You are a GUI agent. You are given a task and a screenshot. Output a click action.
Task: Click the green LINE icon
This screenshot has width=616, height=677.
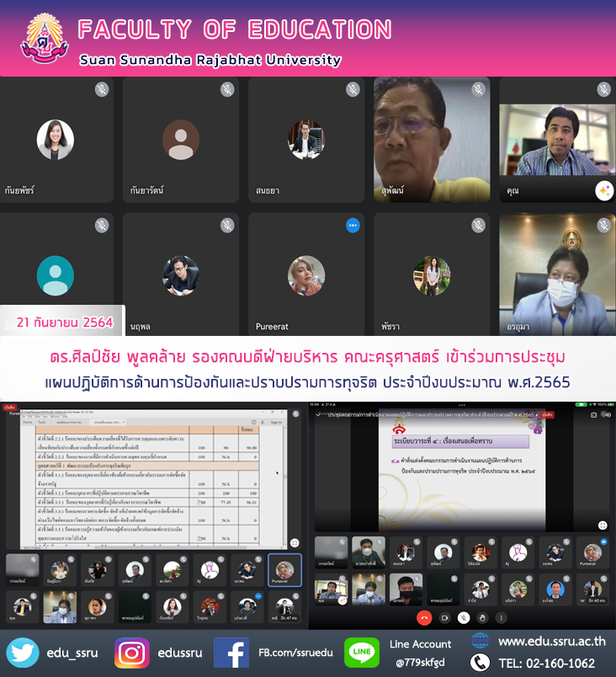pyautogui.click(x=361, y=653)
